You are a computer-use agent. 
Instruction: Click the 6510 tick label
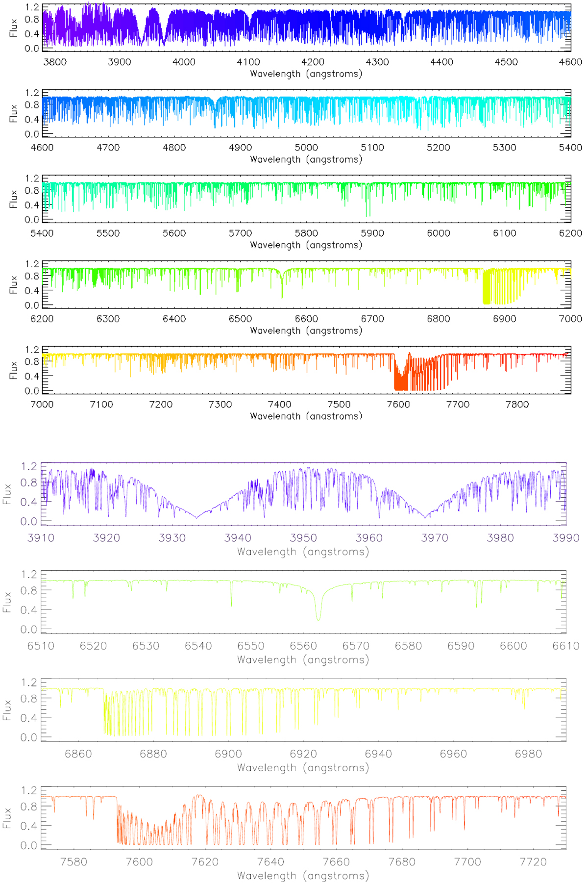coord(41,646)
